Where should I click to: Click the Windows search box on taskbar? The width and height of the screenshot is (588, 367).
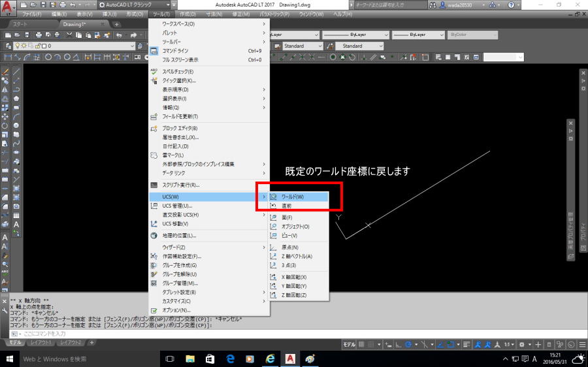[90, 359]
